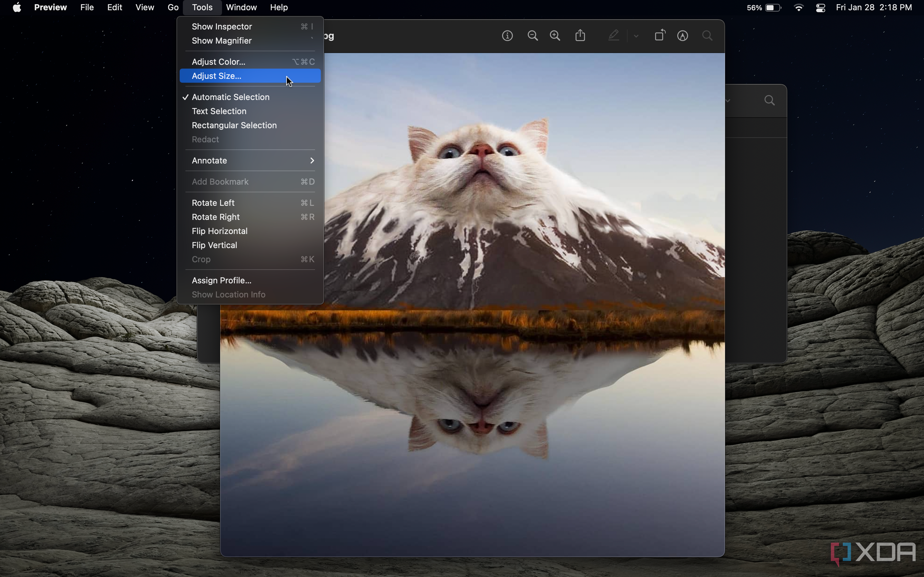Click the Annotate arrow icon

311,160
